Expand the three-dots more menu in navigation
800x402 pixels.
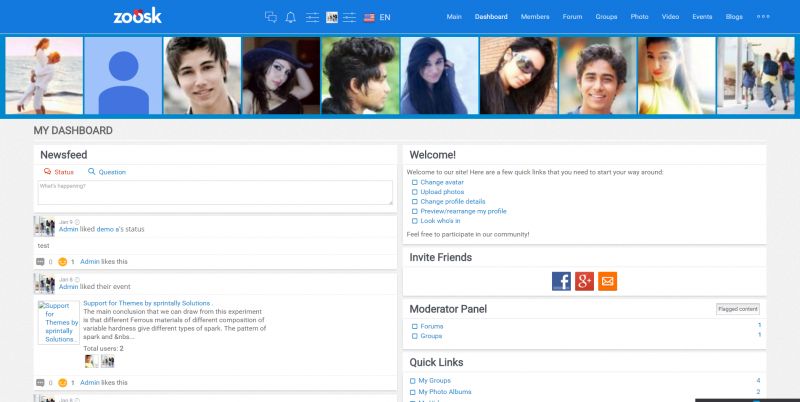(763, 17)
